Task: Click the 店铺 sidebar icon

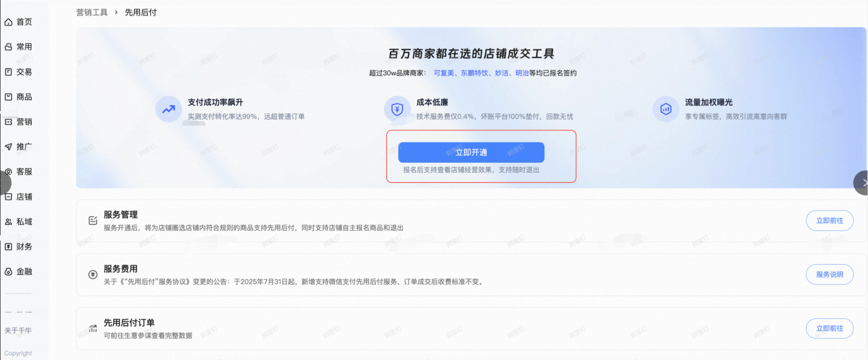Action: click(8, 197)
